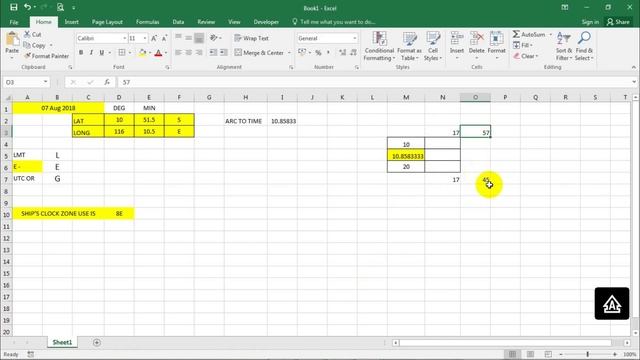Click the Percent Style icon
This screenshot has width=640, height=360.
click(x=318, y=53)
